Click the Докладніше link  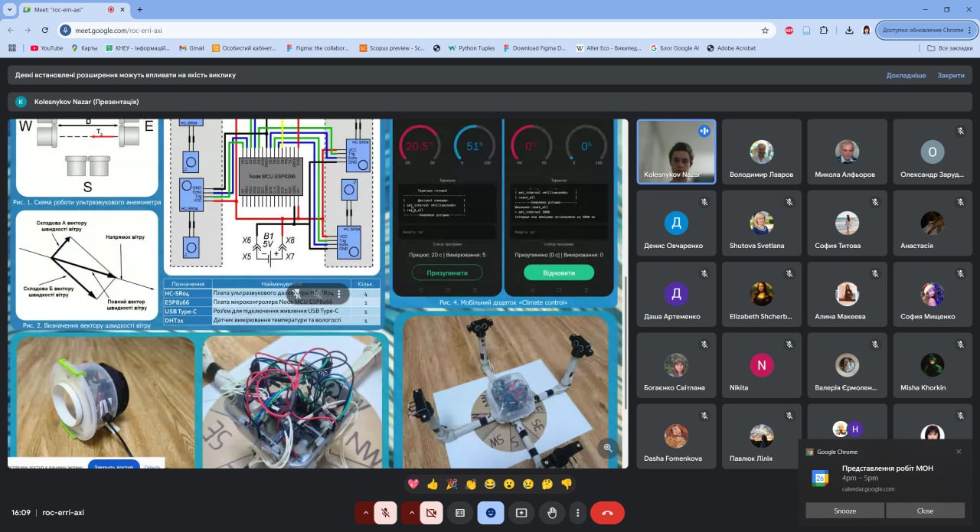pos(906,75)
